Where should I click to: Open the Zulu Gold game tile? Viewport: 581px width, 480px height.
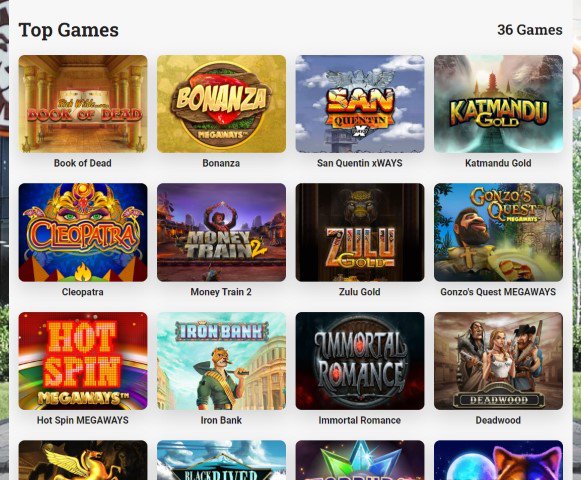[x=360, y=232]
